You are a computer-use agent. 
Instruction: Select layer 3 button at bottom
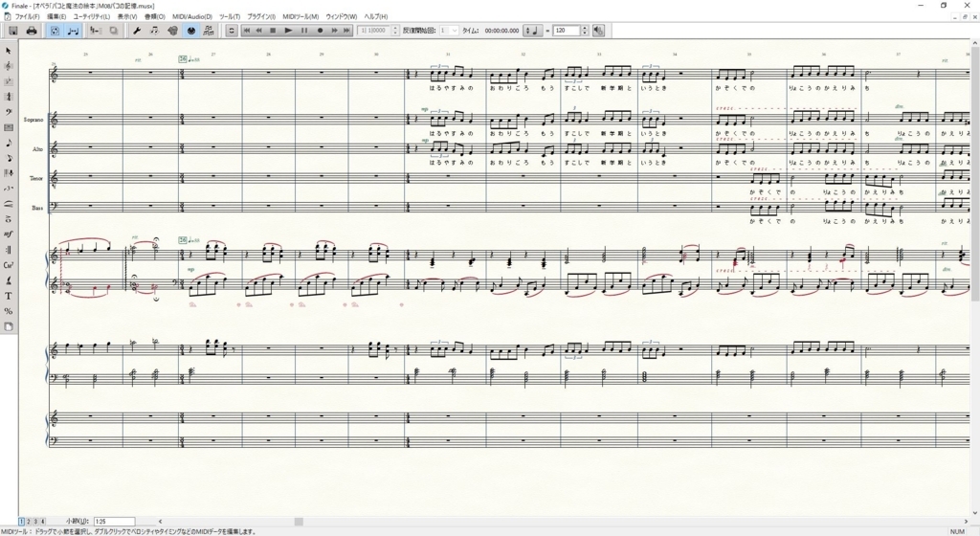click(x=35, y=521)
